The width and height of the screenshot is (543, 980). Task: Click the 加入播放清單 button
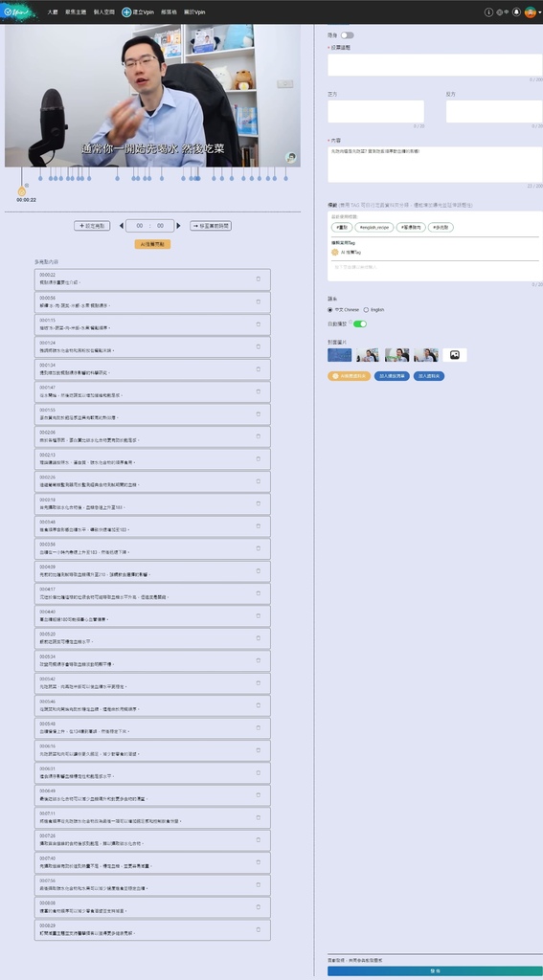coord(392,376)
